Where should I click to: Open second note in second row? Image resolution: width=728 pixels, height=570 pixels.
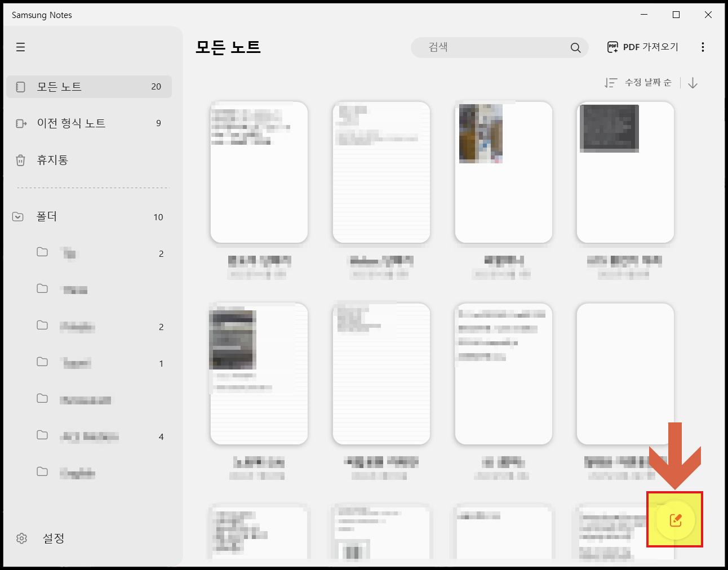point(381,374)
